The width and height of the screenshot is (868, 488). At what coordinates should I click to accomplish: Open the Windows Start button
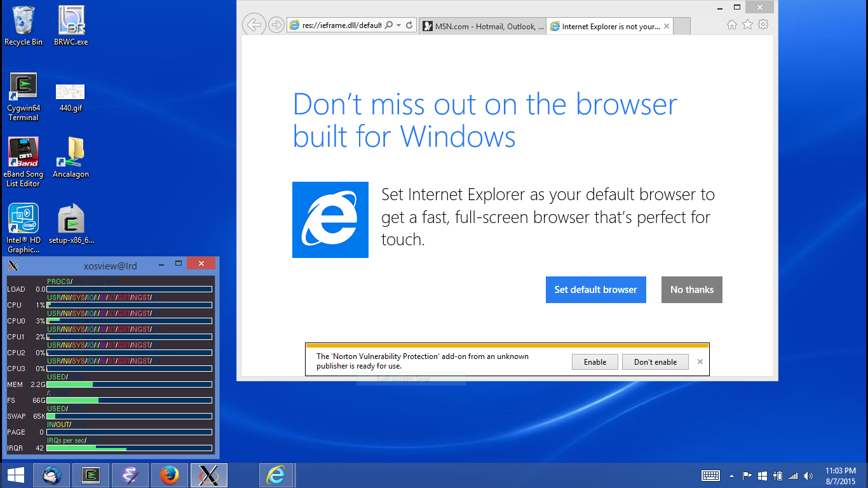pos(16,475)
